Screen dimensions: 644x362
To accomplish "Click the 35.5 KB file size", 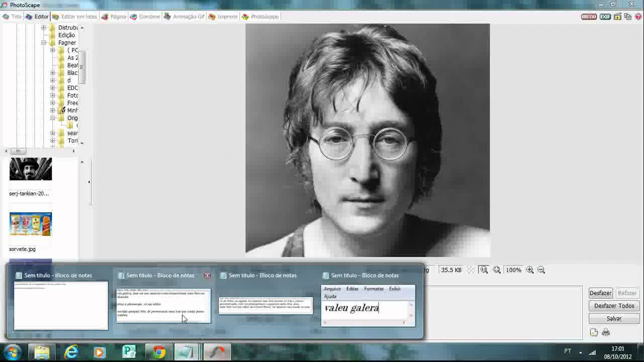I will coord(451,270).
